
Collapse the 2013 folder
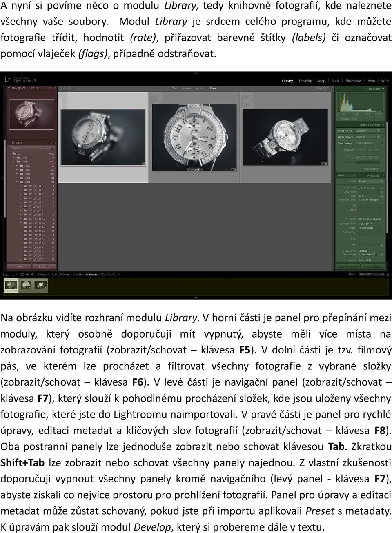pos(17,182)
